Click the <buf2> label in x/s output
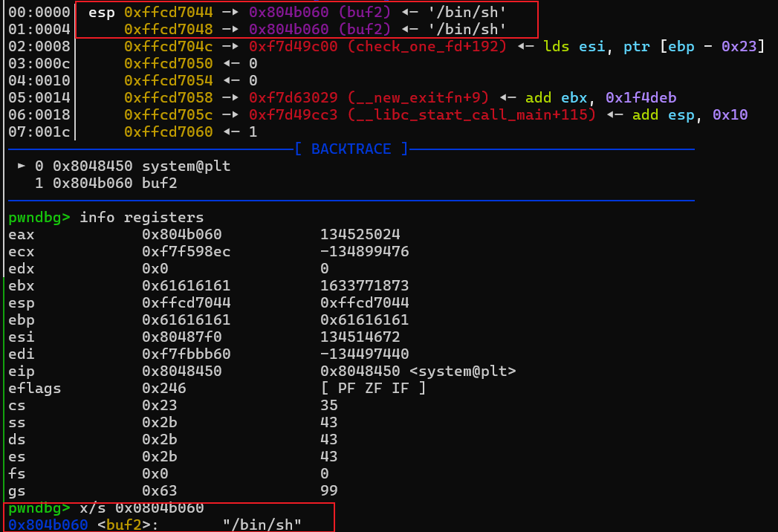Viewport: 778px width, 532px height. (124, 525)
